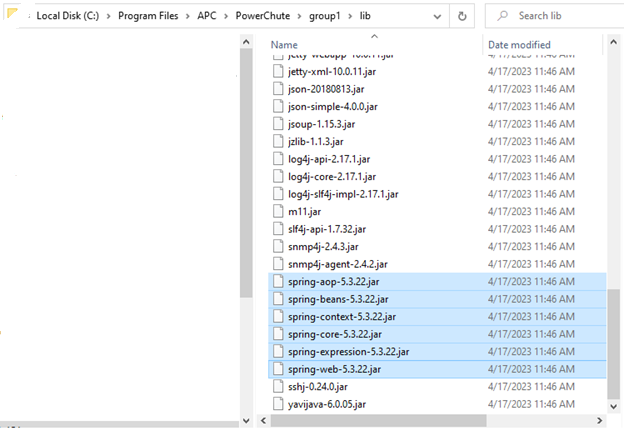Select the file name snmp4j-2.4.3.jar

tap(323, 247)
